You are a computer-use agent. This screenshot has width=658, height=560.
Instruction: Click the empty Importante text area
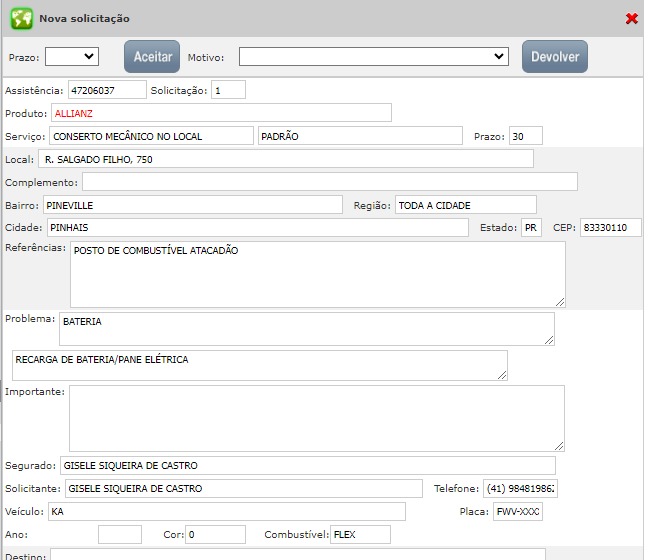pyautogui.click(x=316, y=418)
